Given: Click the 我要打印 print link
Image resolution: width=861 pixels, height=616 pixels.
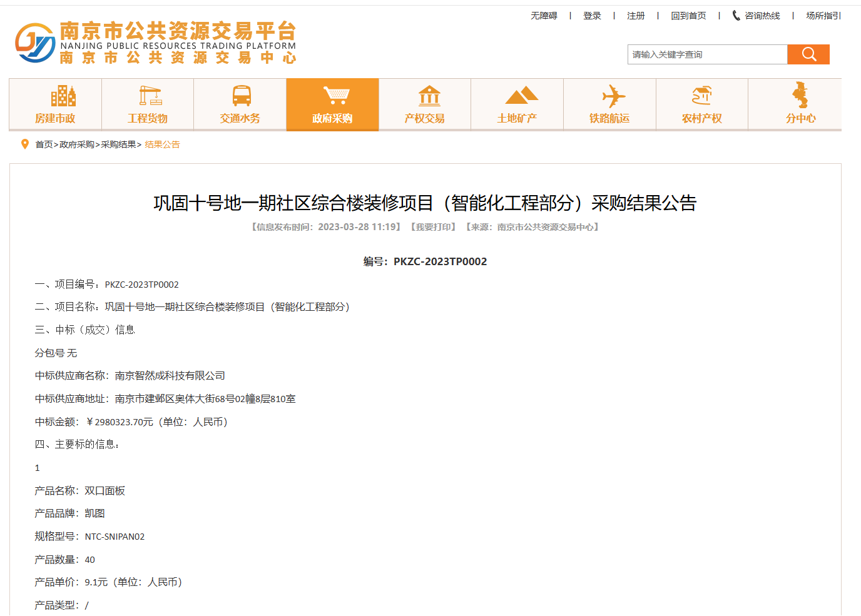Looking at the screenshot, I should click(x=432, y=227).
